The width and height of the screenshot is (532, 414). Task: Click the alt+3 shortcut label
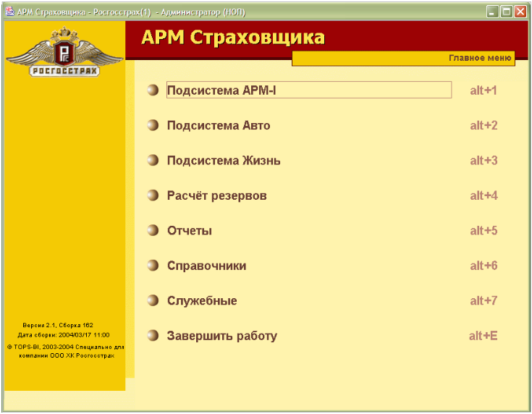coord(484,161)
